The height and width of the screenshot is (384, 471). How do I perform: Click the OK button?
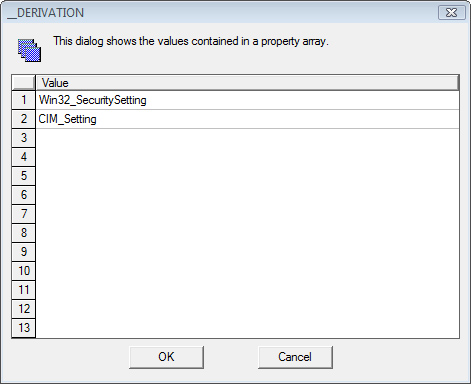click(166, 357)
